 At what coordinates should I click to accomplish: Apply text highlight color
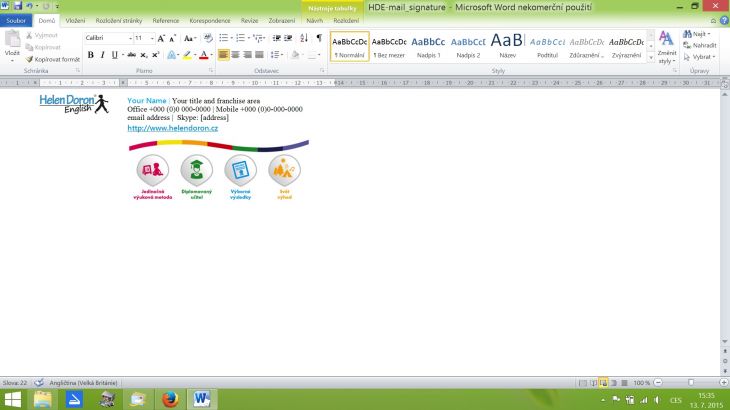187,55
